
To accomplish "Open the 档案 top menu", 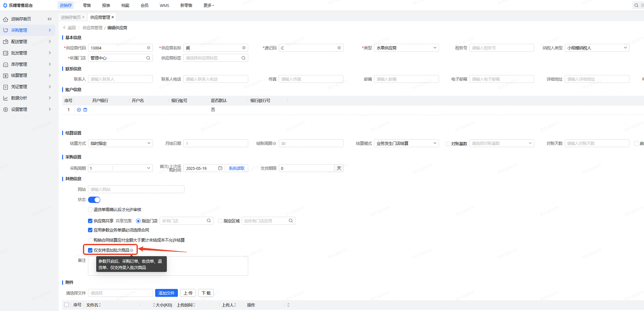I will pyautogui.click(x=125, y=5).
